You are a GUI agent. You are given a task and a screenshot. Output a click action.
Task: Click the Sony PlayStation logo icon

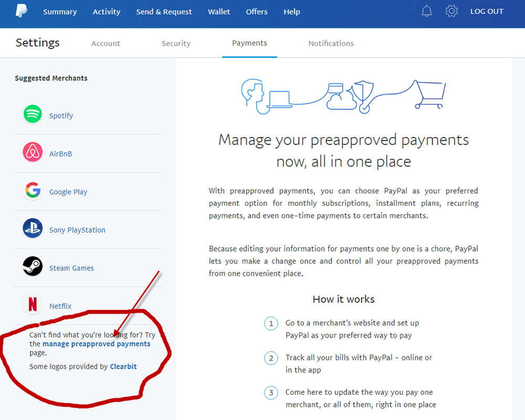pos(33,228)
